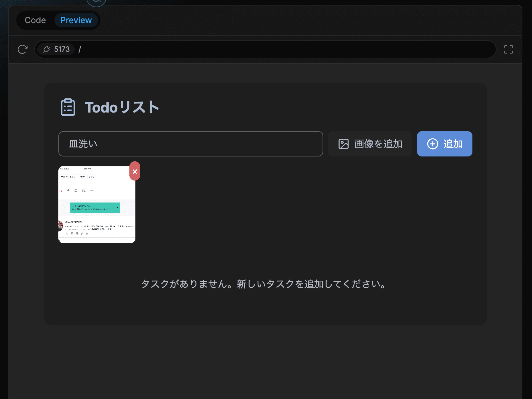Click the book icon in the image
The width and height of the screenshot is (532, 399).
tap(84, 190)
